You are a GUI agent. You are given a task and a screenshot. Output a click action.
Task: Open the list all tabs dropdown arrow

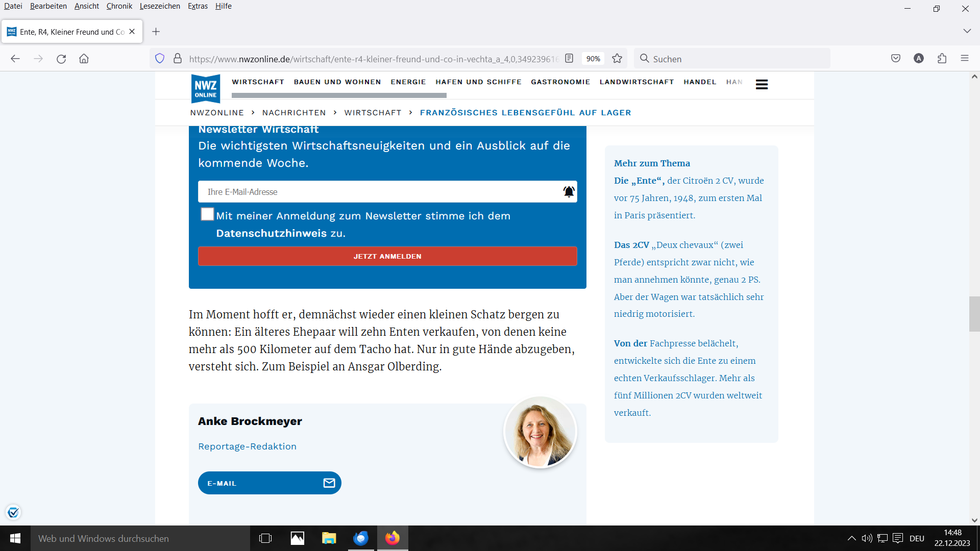967,31
